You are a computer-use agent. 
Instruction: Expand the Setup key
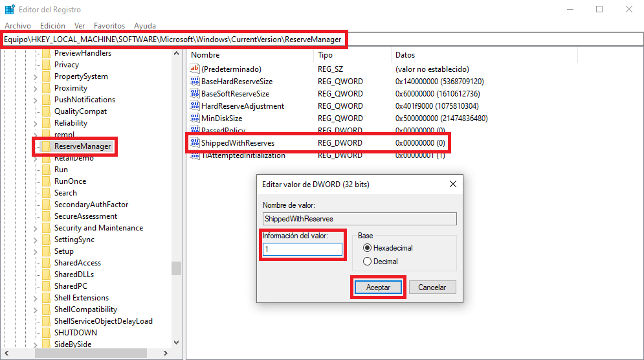click(36, 251)
